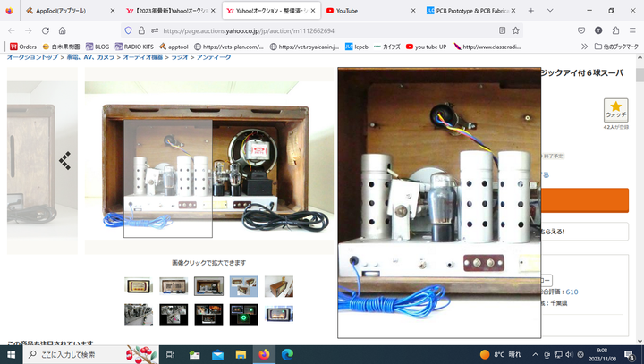Image resolution: width=644 pixels, height=364 pixels.
Task: Switch to the YouTube tab
Action: (x=365, y=11)
